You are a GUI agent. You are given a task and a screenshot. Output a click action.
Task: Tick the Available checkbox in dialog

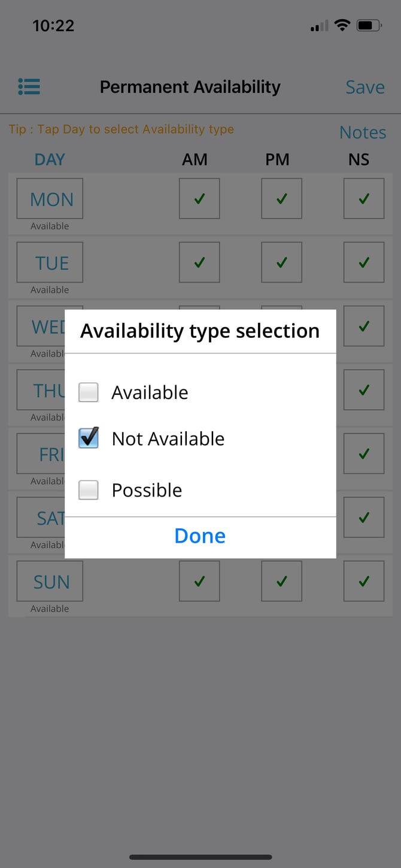tap(89, 392)
